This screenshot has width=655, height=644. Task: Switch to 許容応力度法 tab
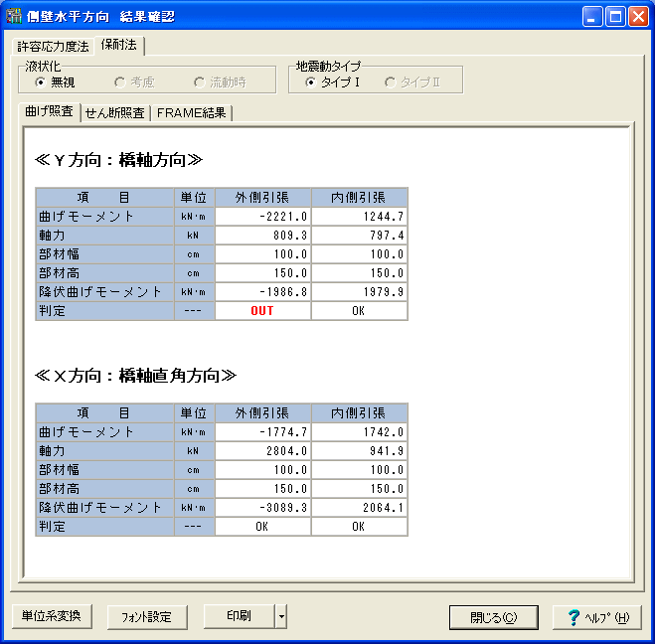pos(53,47)
